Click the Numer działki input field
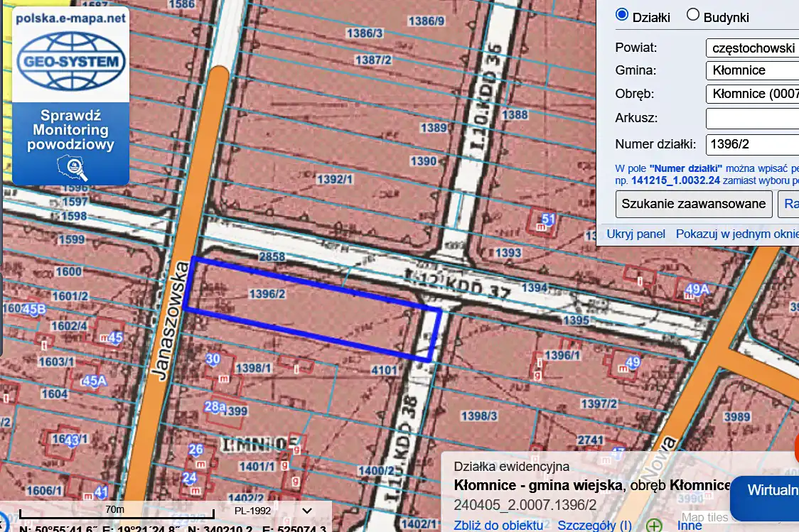Viewport: 799px width, 532px height. 752,144
